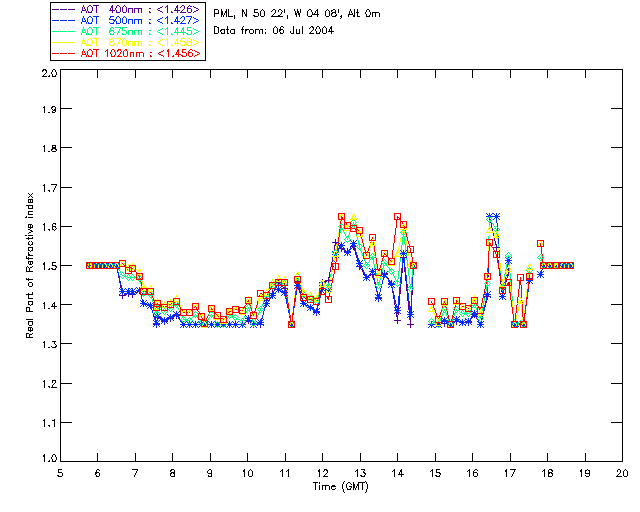This screenshot has height=512, width=640.
Task: Click the blue dashed line sample in legend
Action: coord(64,20)
